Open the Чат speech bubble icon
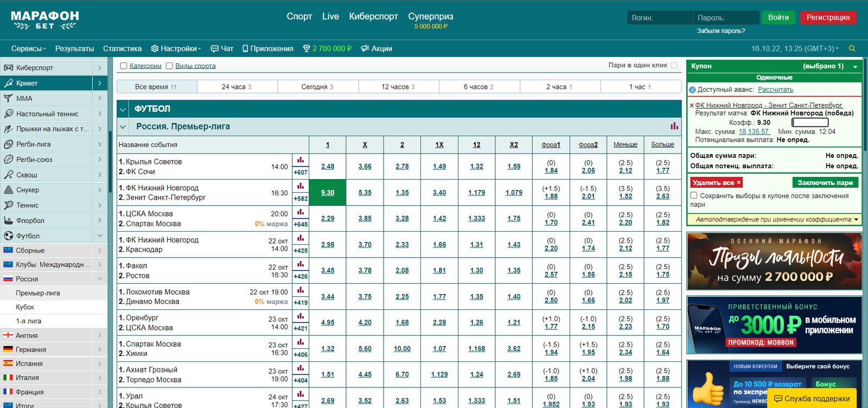This screenshot has height=408, width=868. [x=215, y=48]
